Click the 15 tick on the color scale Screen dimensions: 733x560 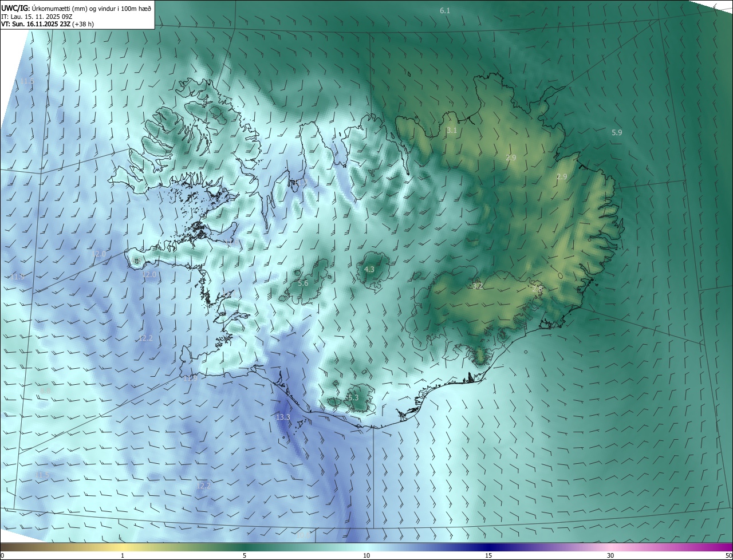click(x=488, y=555)
